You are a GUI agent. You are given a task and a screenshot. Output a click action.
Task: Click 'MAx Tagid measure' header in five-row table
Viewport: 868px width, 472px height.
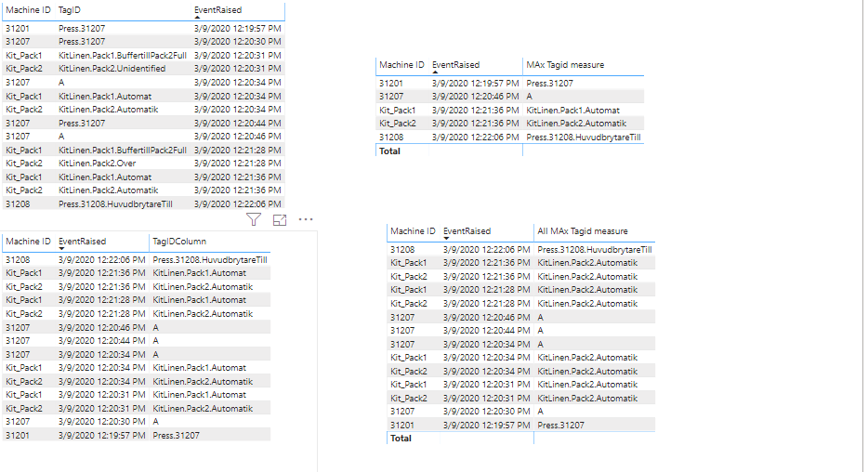[565, 65]
